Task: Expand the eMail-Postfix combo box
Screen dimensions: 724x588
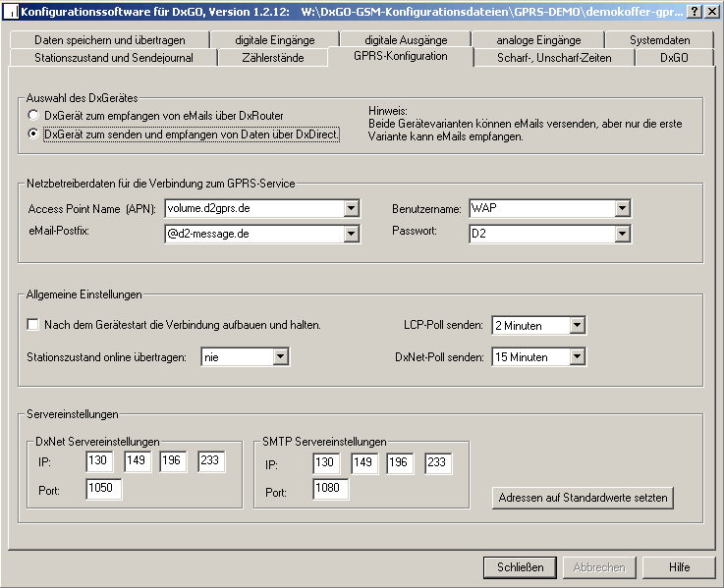Action: click(x=352, y=234)
